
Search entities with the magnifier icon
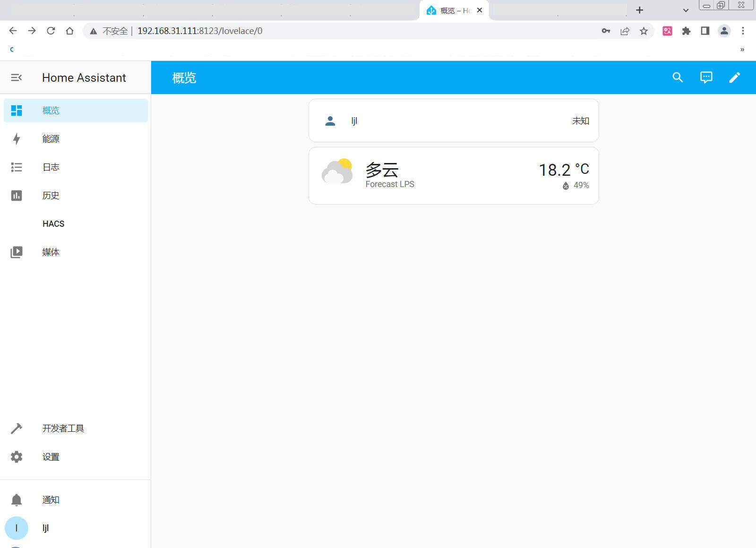click(x=678, y=77)
